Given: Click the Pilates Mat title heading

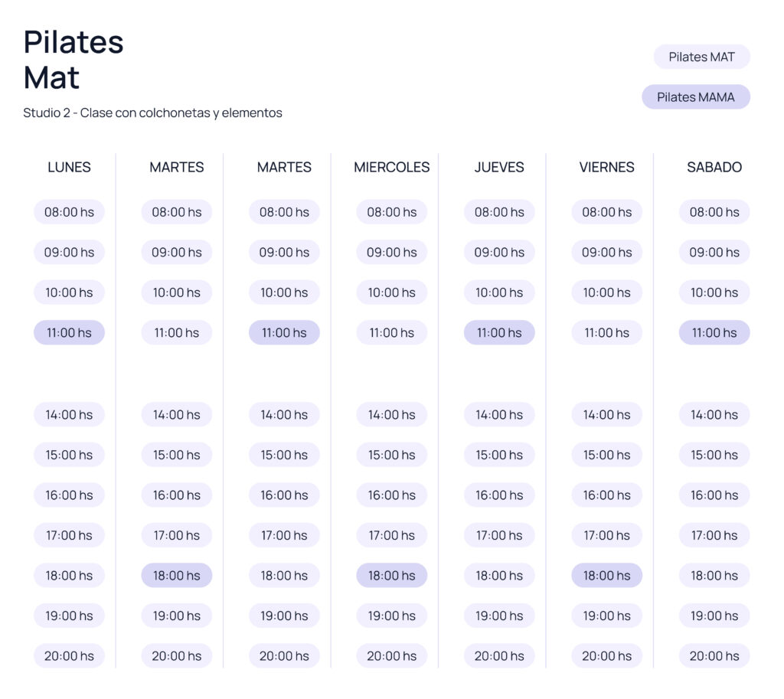Looking at the screenshot, I should (73, 60).
